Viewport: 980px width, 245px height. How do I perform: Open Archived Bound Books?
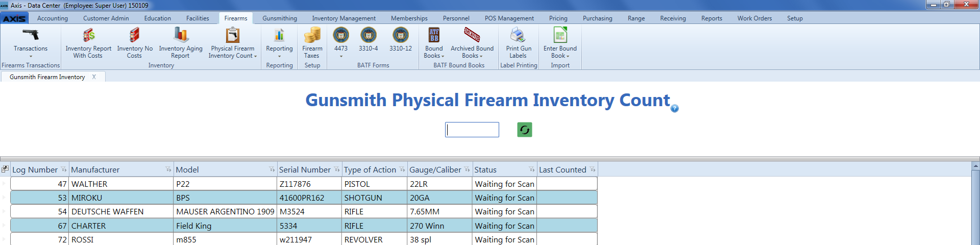coord(472,43)
